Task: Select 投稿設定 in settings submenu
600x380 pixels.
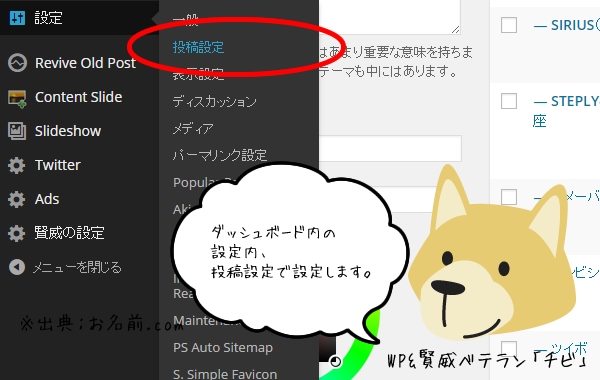Action: tap(198, 47)
